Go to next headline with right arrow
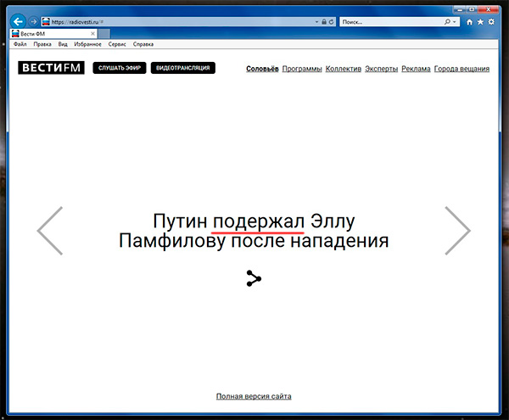509x420 pixels. [x=457, y=230]
